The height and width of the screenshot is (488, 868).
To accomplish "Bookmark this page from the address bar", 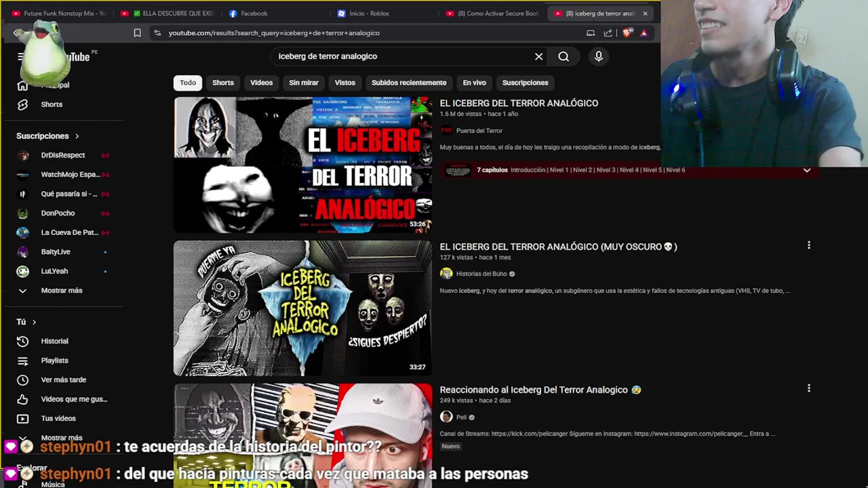I will click(x=137, y=33).
